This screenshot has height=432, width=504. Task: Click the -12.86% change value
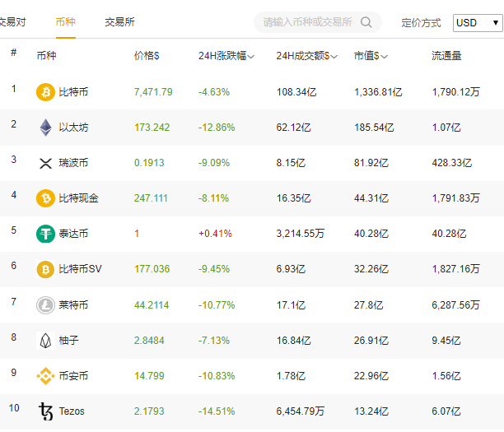coord(217,128)
